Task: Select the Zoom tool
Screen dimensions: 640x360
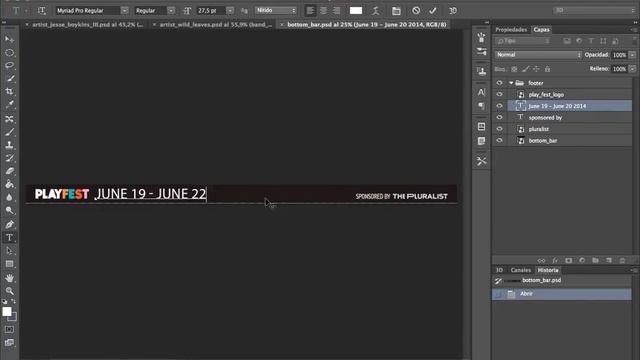Action: [9, 291]
